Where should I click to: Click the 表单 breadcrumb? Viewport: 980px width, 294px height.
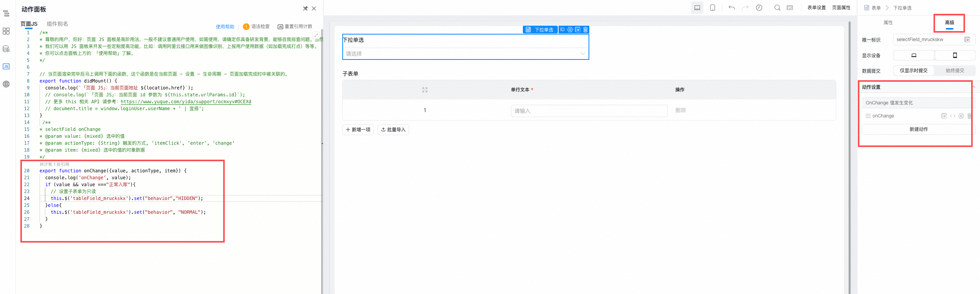click(876, 8)
